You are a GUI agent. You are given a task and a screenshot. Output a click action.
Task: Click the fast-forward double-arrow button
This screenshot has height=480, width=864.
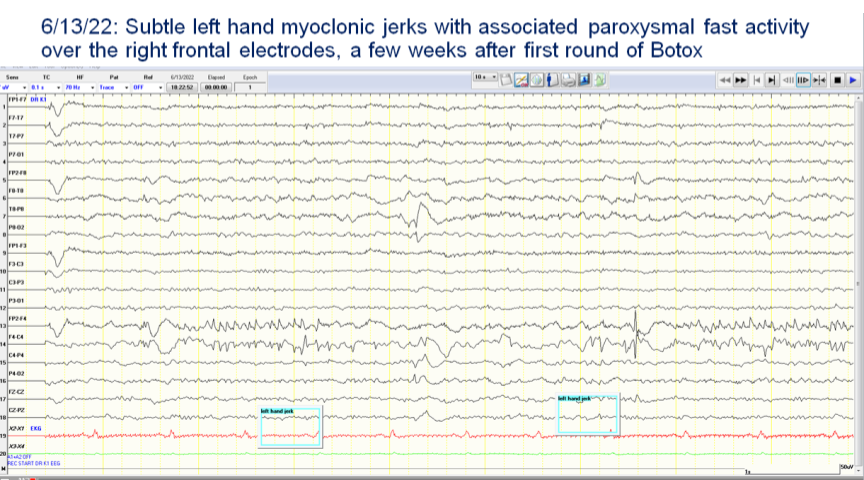click(x=741, y=78)
